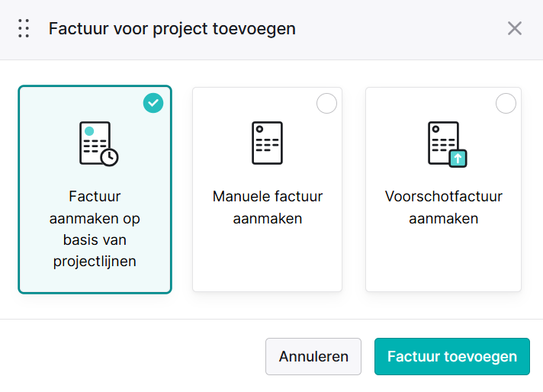
Task: Click the invoice upload icon for Voorschotfactuur
Action: click(447, 144)
